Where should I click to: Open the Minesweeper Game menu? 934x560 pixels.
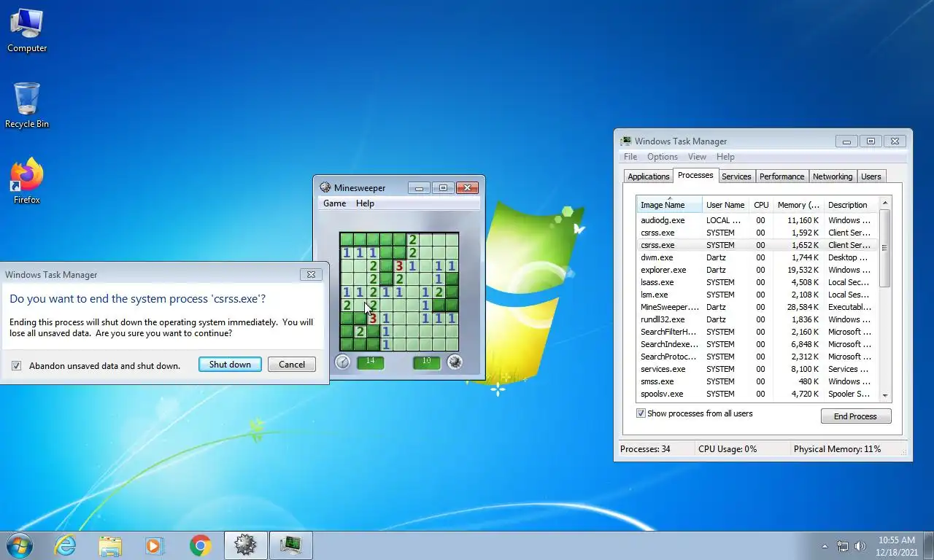tap(335, 203)
